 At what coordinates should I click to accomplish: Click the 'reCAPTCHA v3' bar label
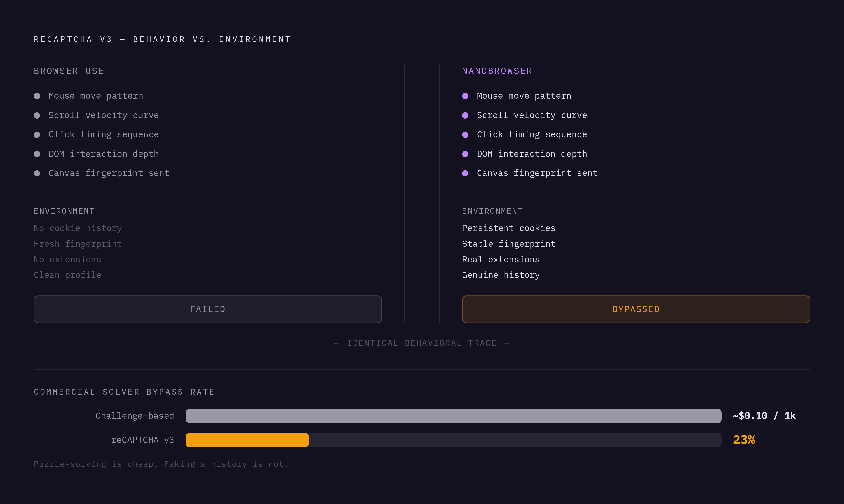(x=143, y=440)
